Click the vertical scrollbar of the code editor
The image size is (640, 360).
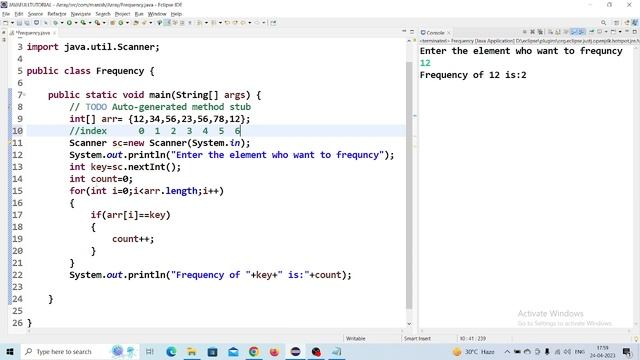tap(409, 184)
